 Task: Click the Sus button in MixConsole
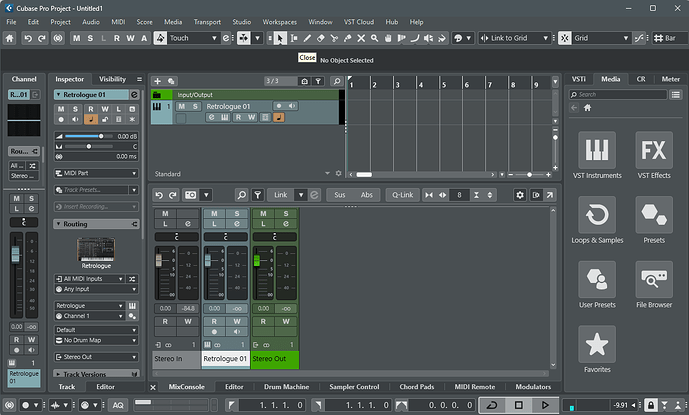340,195
